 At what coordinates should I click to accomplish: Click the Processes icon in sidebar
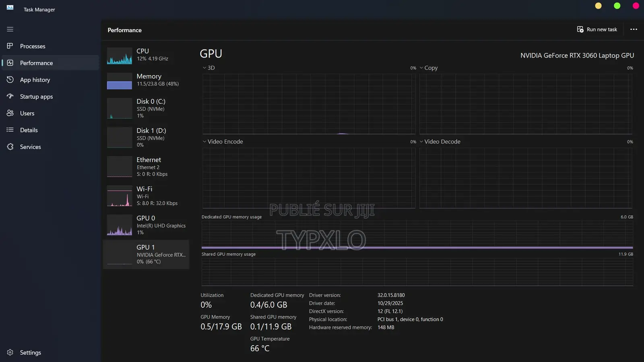click(10, 46)
